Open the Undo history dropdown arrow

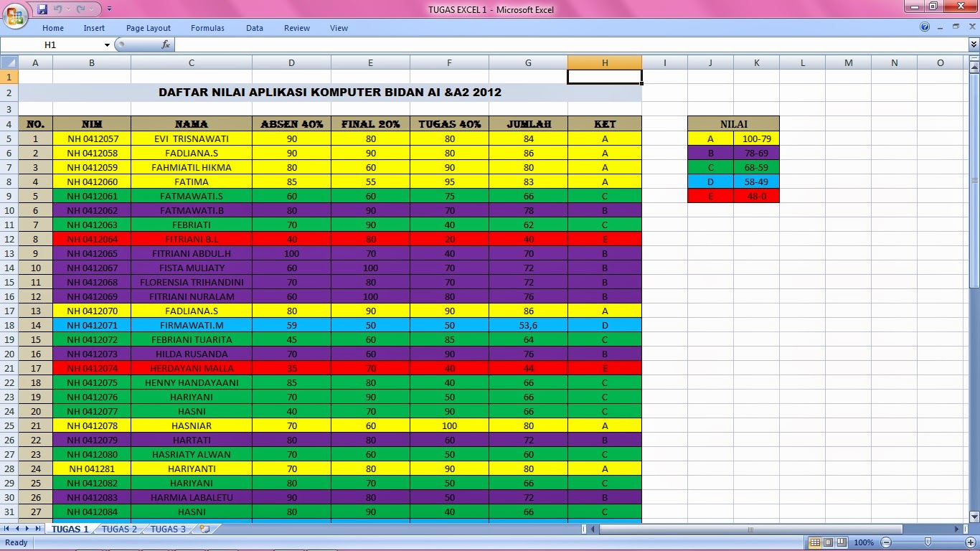tap(67, 9)
